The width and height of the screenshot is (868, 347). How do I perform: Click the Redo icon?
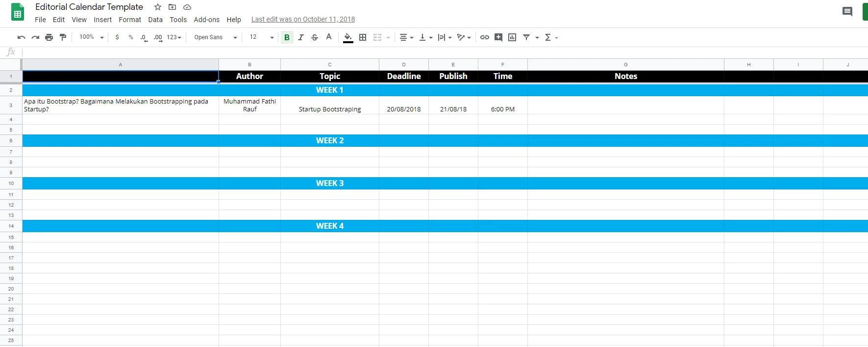[35, 37]
